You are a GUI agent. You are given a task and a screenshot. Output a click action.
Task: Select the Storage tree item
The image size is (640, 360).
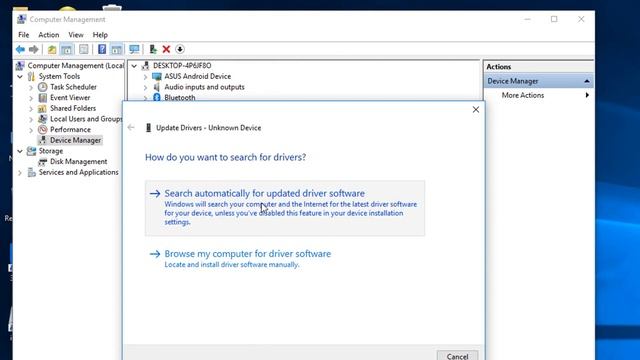51,151
